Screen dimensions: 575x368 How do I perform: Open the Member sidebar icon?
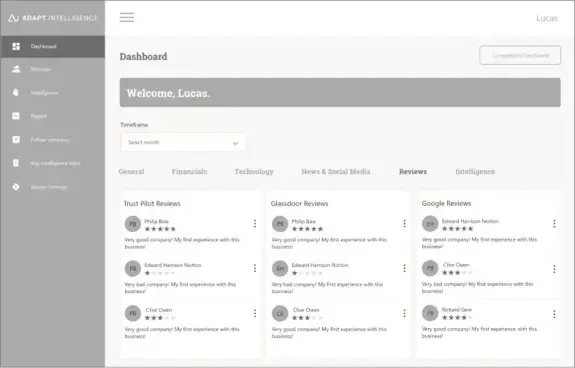16,69
